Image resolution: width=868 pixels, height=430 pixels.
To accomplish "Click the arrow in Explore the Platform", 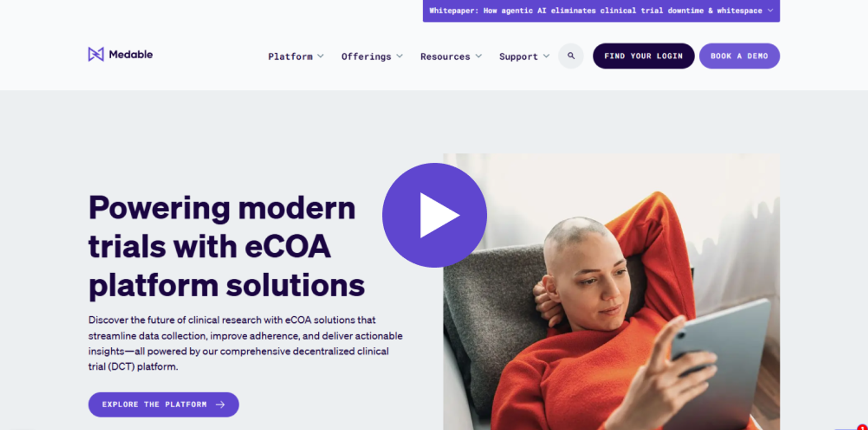I will point(220,405).
